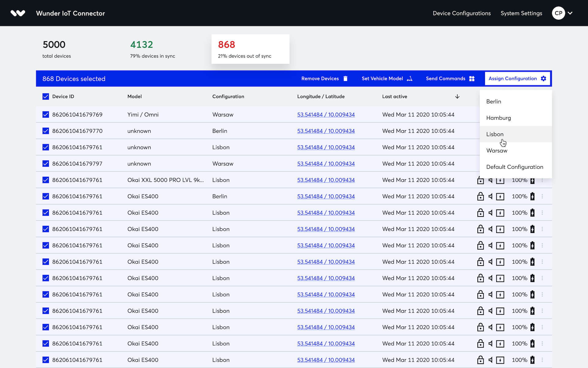Deselect the checkbox for device 8620610416797797

pyautogui.click(x=45, y=163)
